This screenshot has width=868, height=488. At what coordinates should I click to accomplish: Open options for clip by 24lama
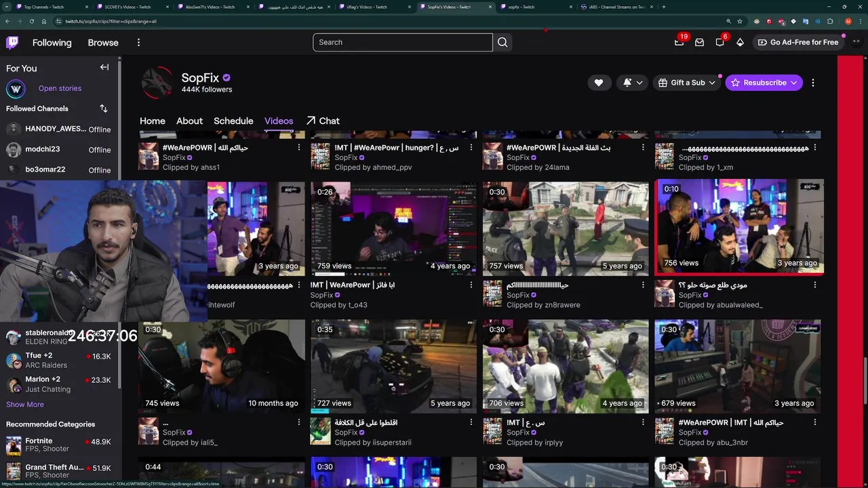(x=643, y=147)
